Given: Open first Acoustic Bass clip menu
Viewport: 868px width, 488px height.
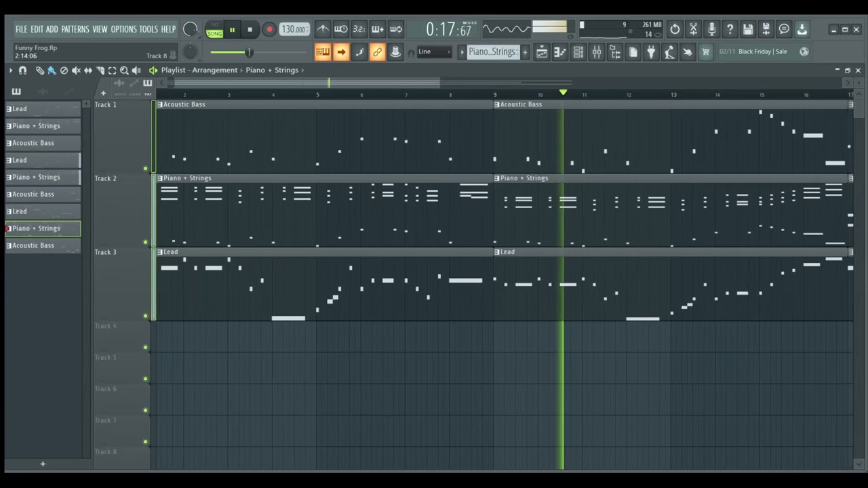Looking at the screenshot, I should [x=160, y=104].
